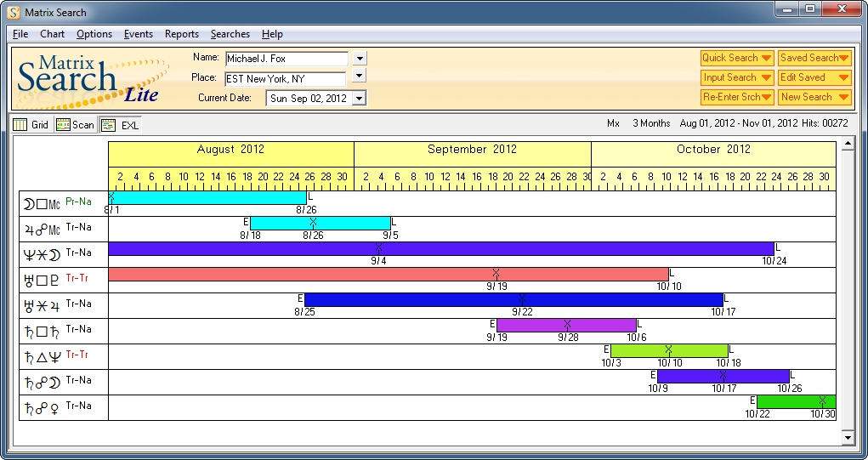Click the scrollbar down arrow
The image size is (868, 460).
847,439
